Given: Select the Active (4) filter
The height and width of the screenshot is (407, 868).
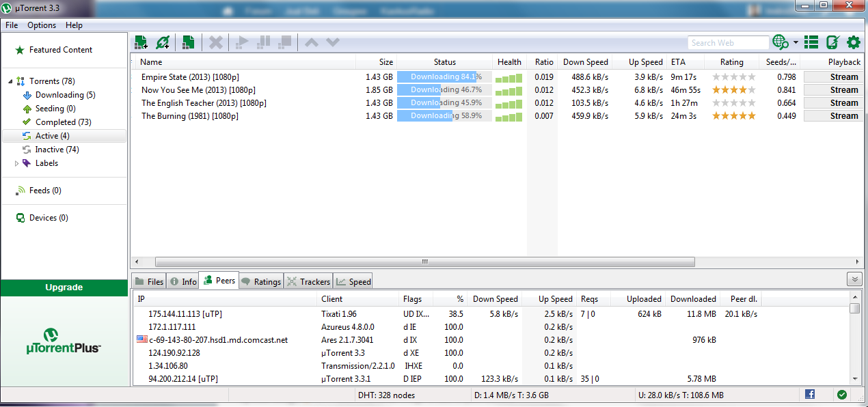Looking at the screenshot, I should (64, 136).
